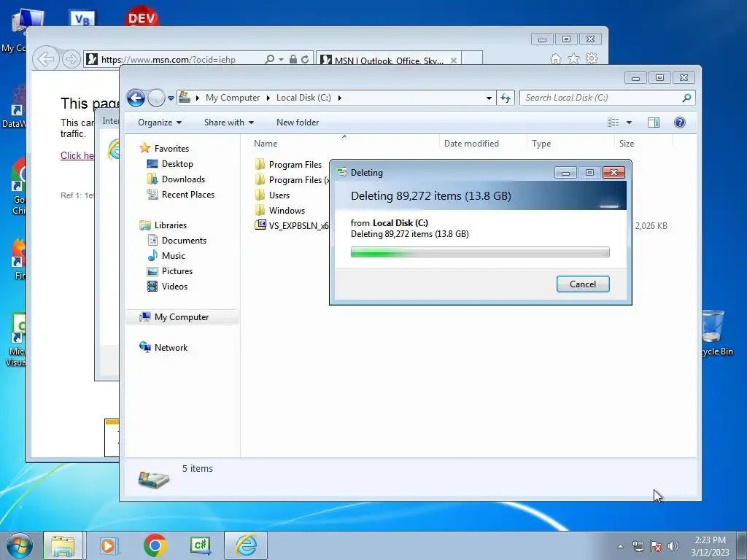Open the Organize menu
Image resolution: width=747 pixels, height=560 pixels.
[x=160, y=122]
